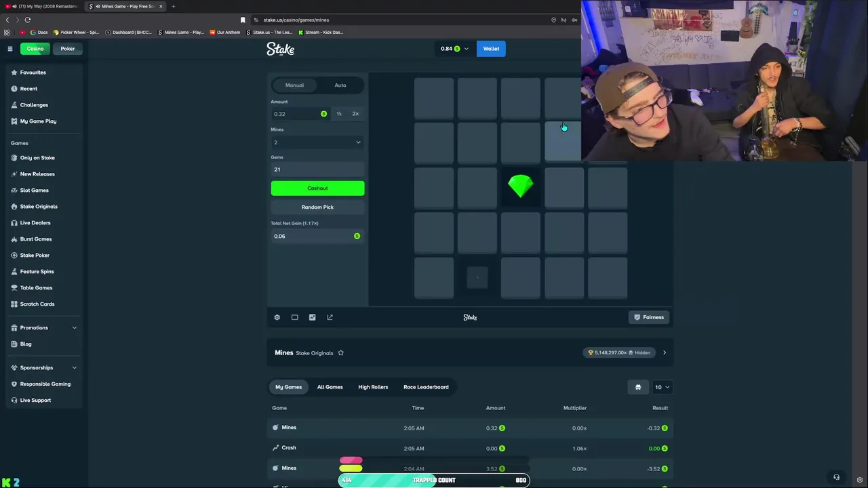Image resolution: width=868 pixels, height=488 pixels.
Task: Click the bookmark icon beside the address bar
Action: point(243,20)
